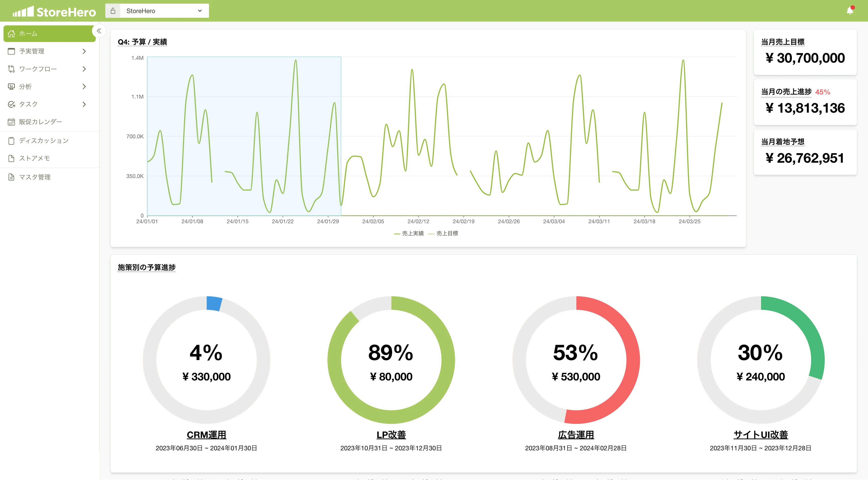Open the StoreHero store selector dropdown
Viewport: 868px width, 480px height.
[x=164, y=11]
